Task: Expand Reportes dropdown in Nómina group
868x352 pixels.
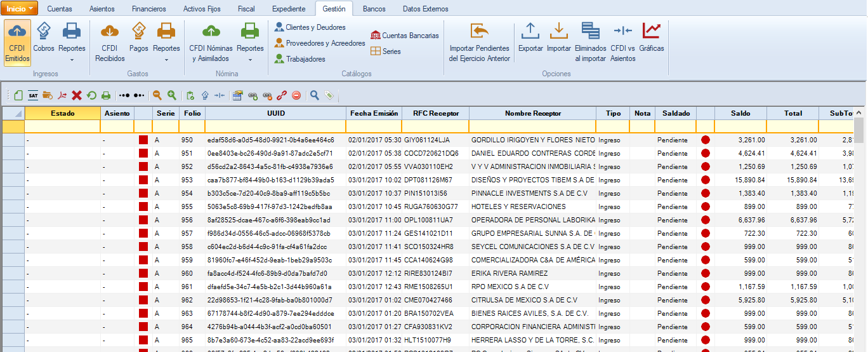Action: [250, 60]
